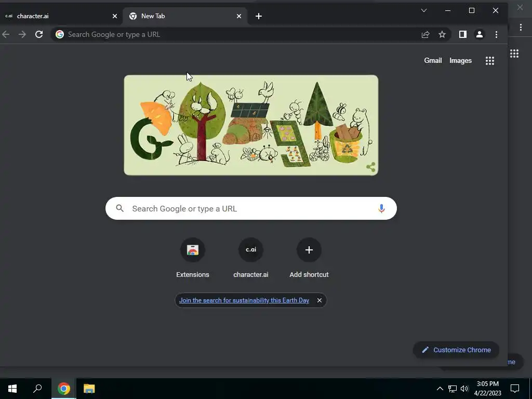Click the forward navigation arrow
Image resolution: width=532 pixels, height=399 pixels.
[x=22, y=34]
